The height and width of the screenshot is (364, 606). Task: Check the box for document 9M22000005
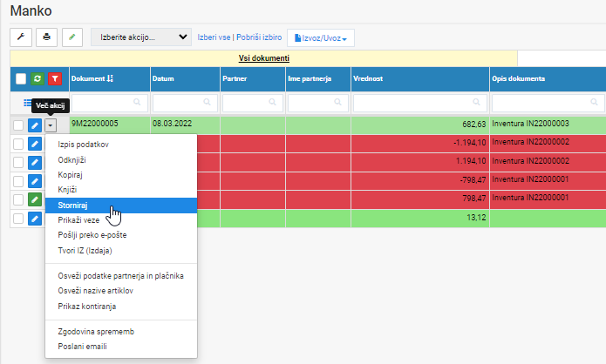coord(18,125)
